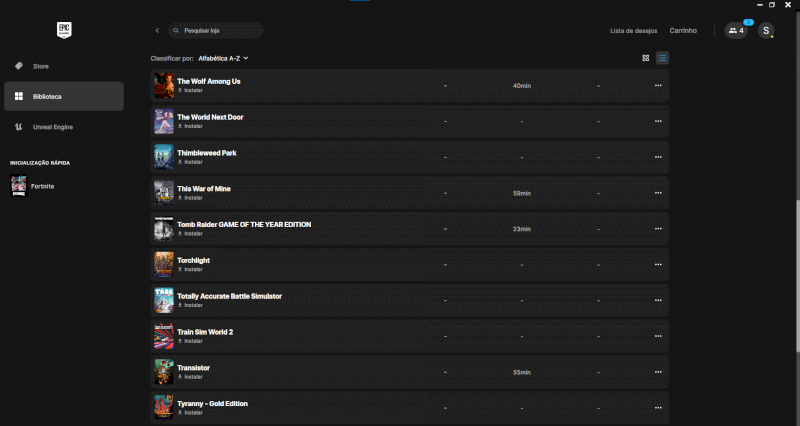
Task: Go back using the arrow icon
Action: (157, 31)
